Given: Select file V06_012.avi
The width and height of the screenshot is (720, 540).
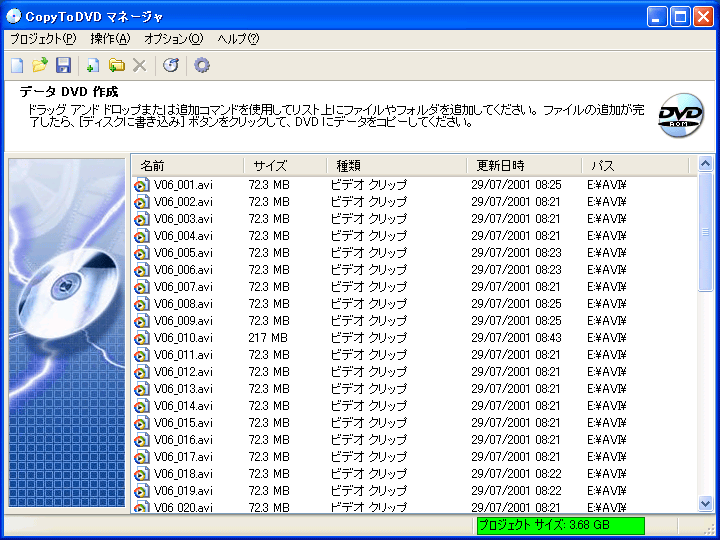Looking at the screenshot, I should (x=183, y=371).
